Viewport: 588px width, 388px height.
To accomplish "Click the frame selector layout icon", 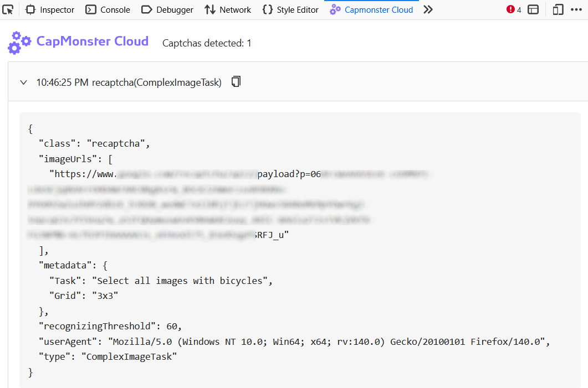I will [x=533, y=9].
